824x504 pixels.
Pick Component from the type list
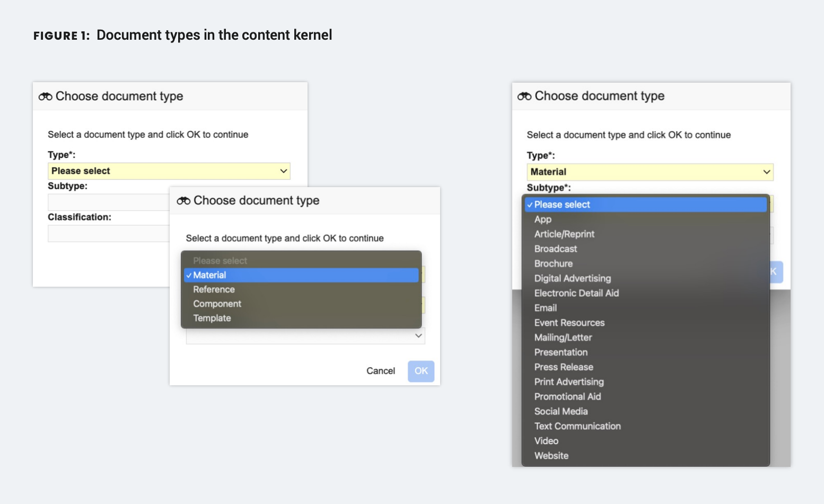[x=217, y=304]
